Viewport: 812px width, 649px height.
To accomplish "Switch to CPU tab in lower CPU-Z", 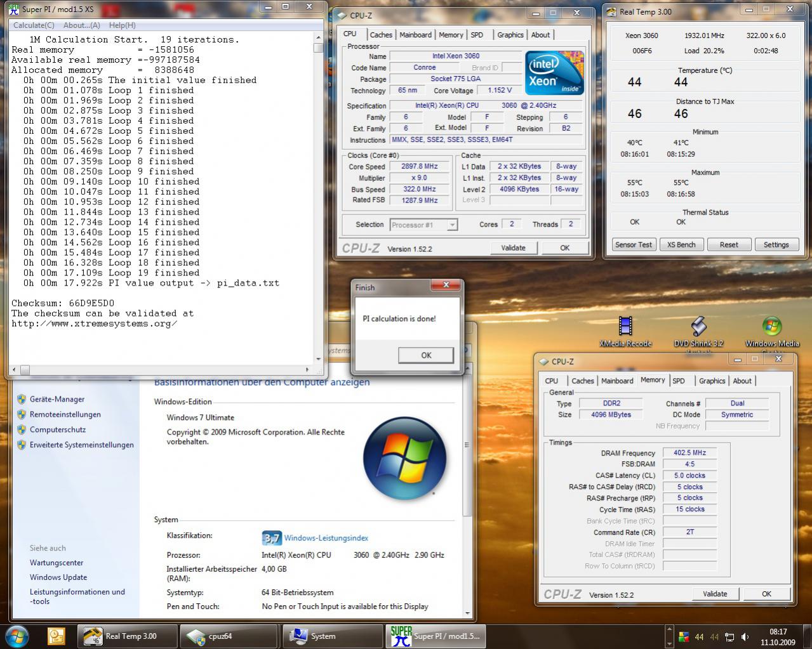I will click(552, 381).
